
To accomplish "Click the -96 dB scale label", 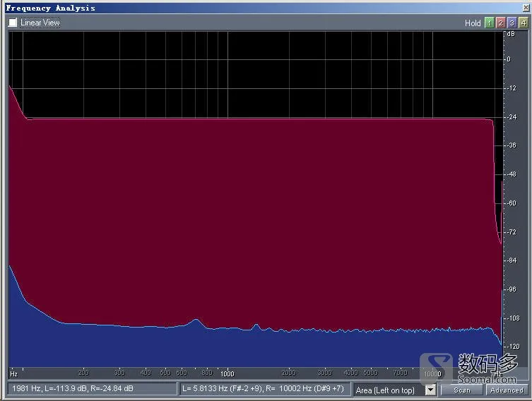I will 512,289.
